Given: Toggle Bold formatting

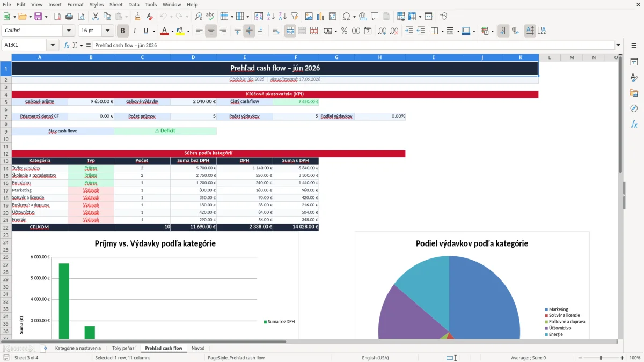Looking at the screenshot, I should [x=123, y=31].
